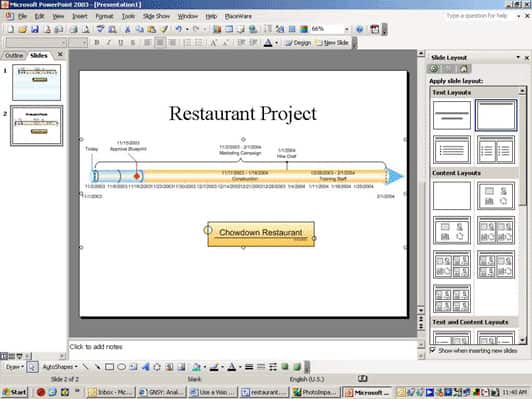Open the Format menu
The image size is (532, 399).
tap(104, 16)
